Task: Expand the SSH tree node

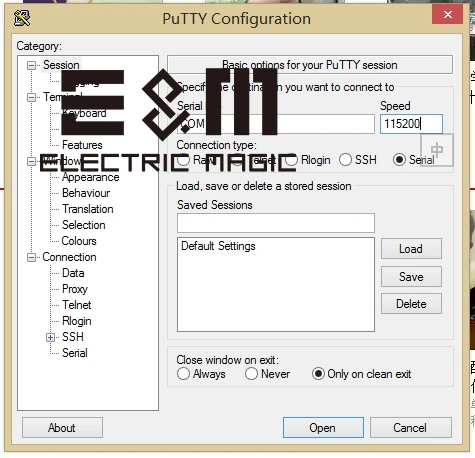Action: (x=50, y=337)
